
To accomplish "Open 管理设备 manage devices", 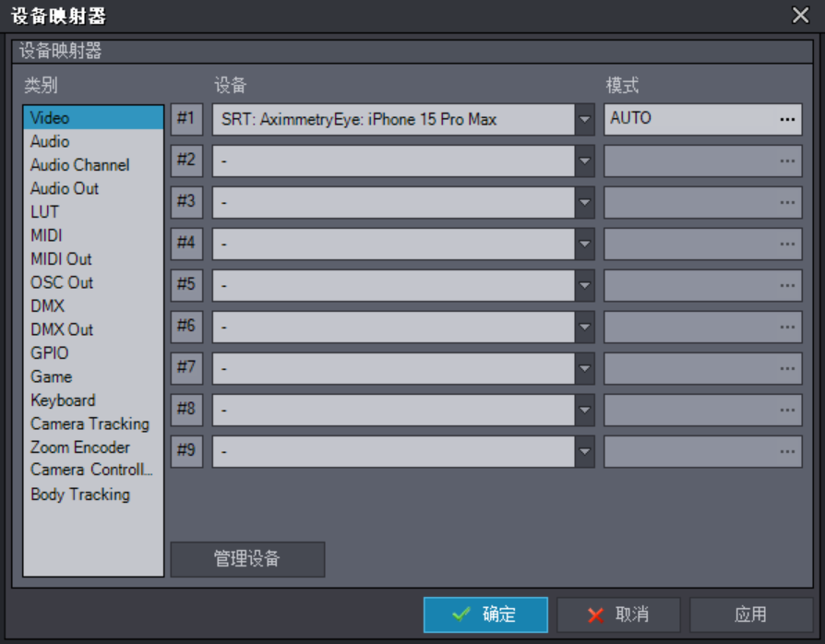I will click(x=247, y=559).
